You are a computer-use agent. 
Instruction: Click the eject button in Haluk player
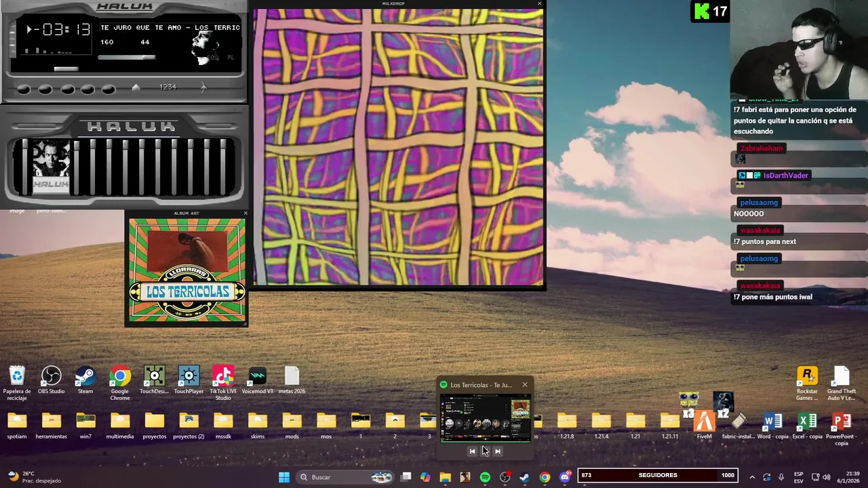136,87
